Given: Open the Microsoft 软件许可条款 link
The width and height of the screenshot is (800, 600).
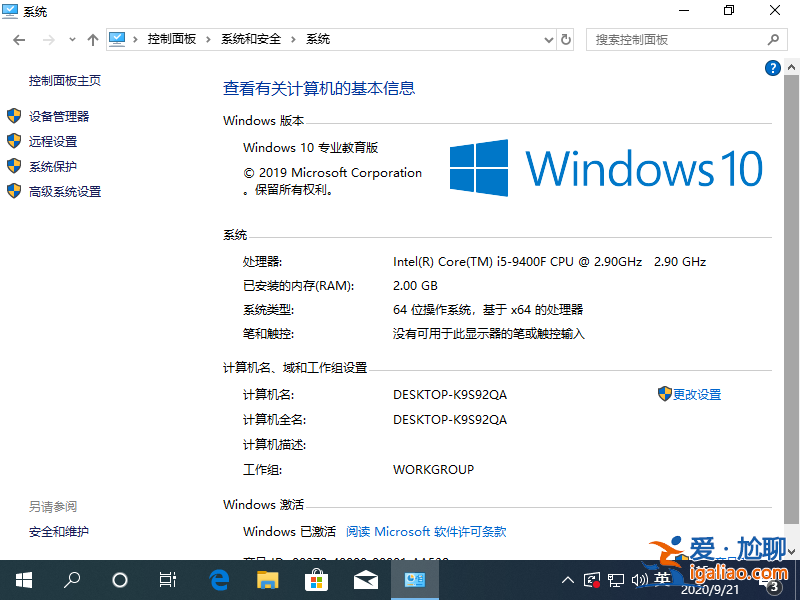Looking at the screenshot, I should click(x=425, y=531).
